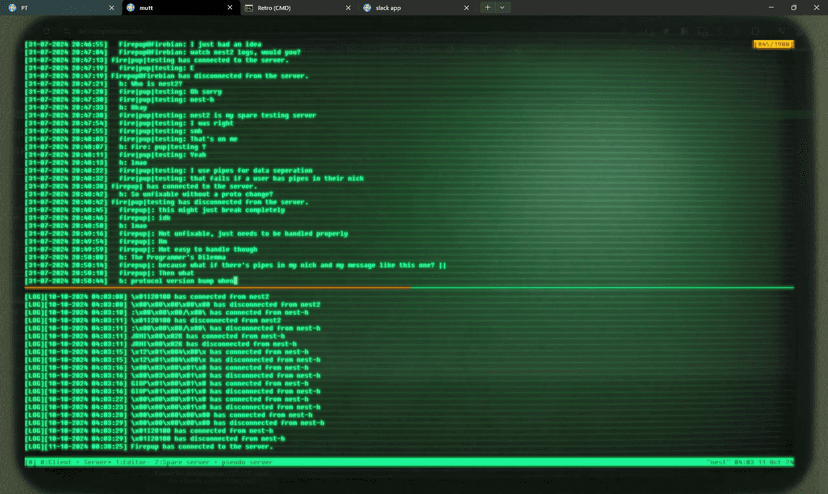Close the Retro (CMD) tab
This screenshot has height=494, width=828.
(348, 7)
